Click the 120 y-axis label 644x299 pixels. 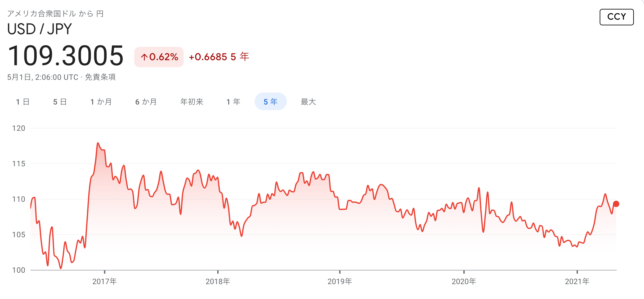(x=19, y=128)
